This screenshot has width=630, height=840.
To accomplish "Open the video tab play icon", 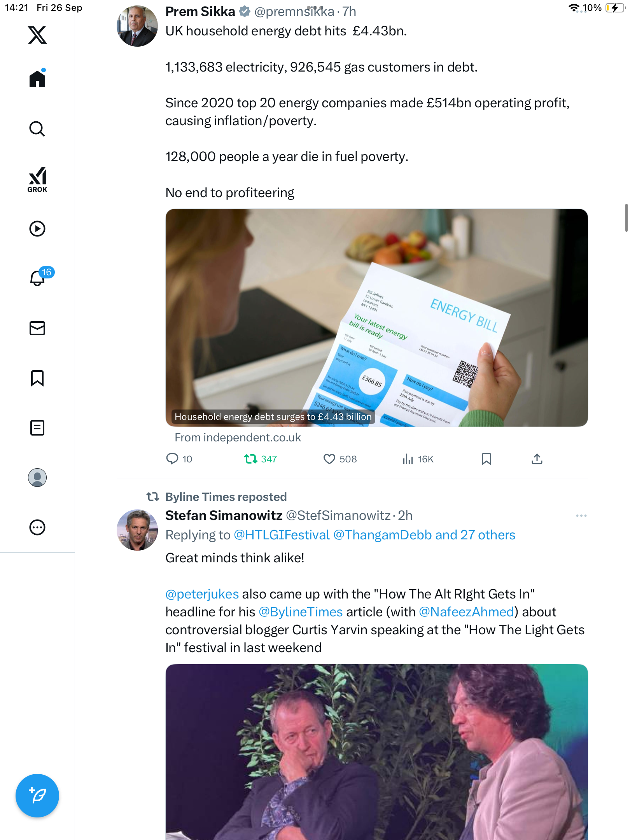I will 37,229.
